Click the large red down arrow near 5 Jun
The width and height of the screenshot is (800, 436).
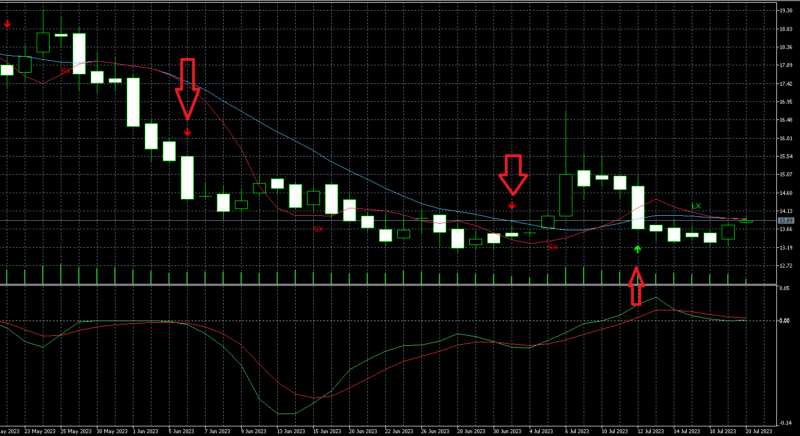tap(187, 88)
